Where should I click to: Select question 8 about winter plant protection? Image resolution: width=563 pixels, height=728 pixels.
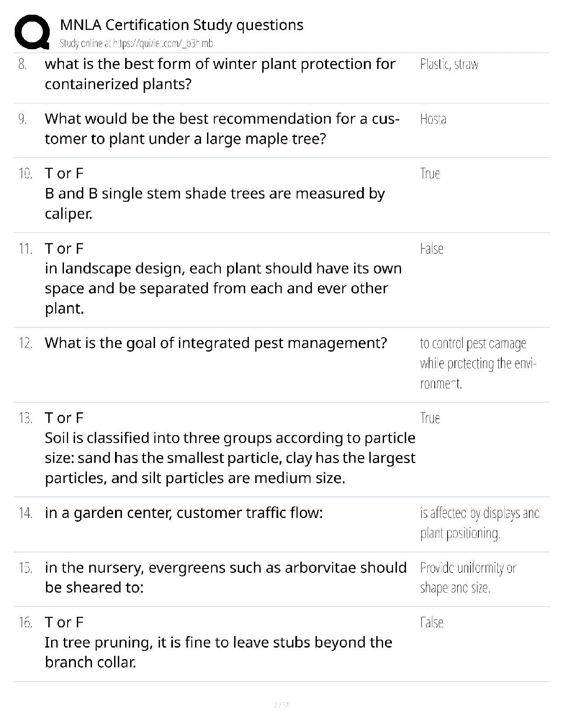[x=220, y=74]
